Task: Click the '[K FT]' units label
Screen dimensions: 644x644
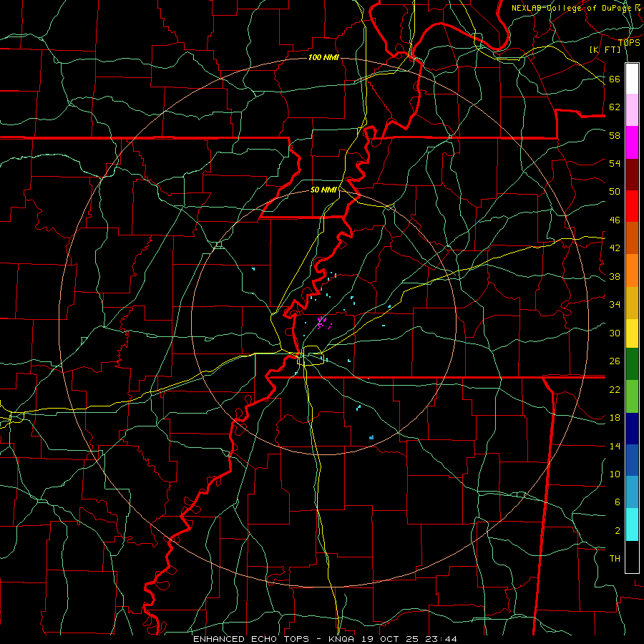Action: (x=605, y=49)
